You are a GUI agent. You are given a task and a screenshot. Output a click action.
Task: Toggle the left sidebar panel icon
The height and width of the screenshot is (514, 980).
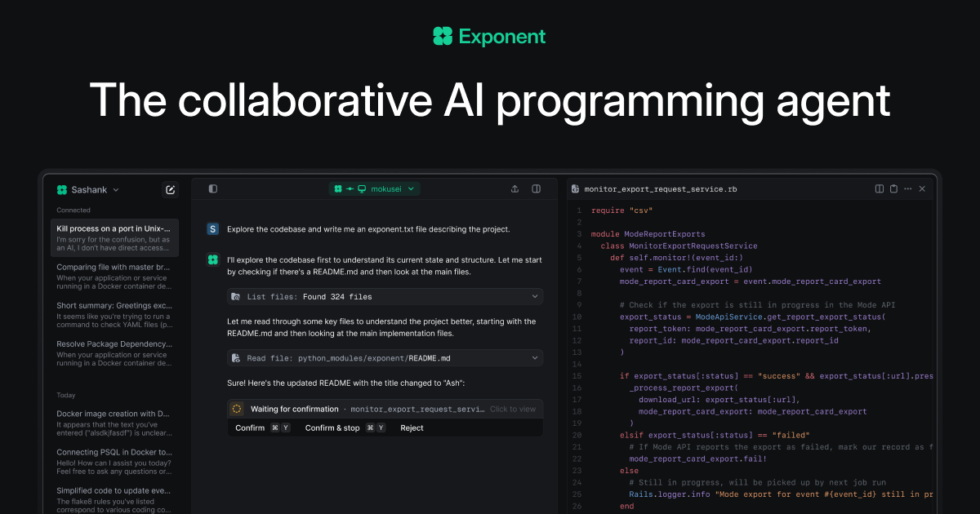[212, 188]
